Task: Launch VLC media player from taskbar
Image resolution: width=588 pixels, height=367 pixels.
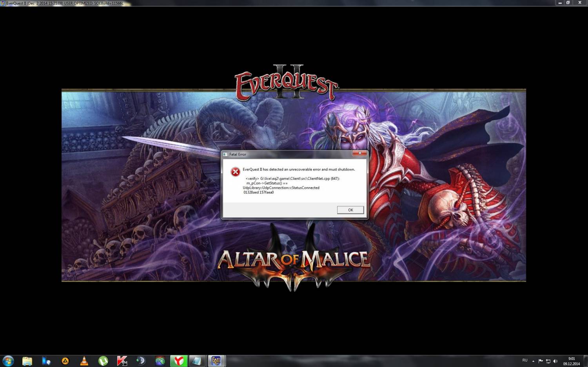Action: click(84, 361)
